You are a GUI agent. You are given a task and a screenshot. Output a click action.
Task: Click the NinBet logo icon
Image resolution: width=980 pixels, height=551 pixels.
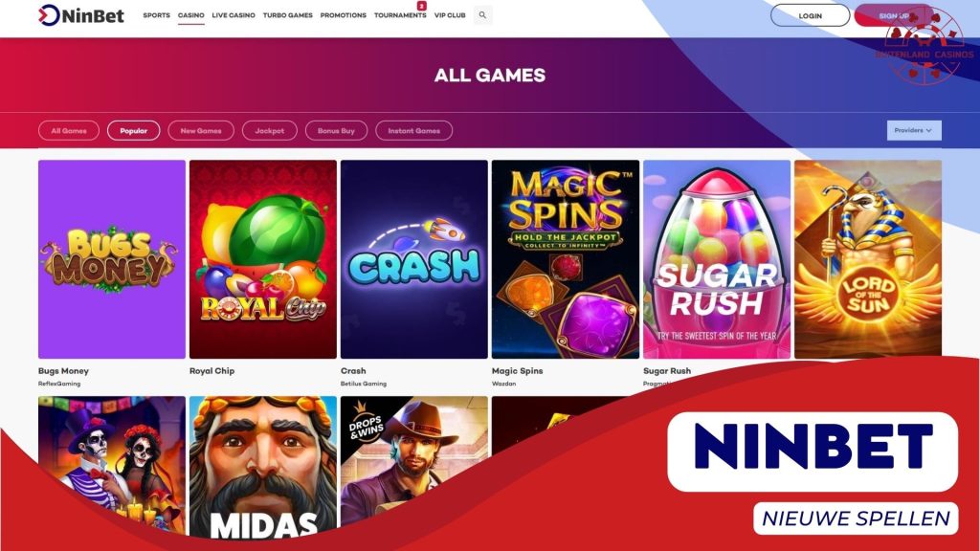[x=49, y=15]
